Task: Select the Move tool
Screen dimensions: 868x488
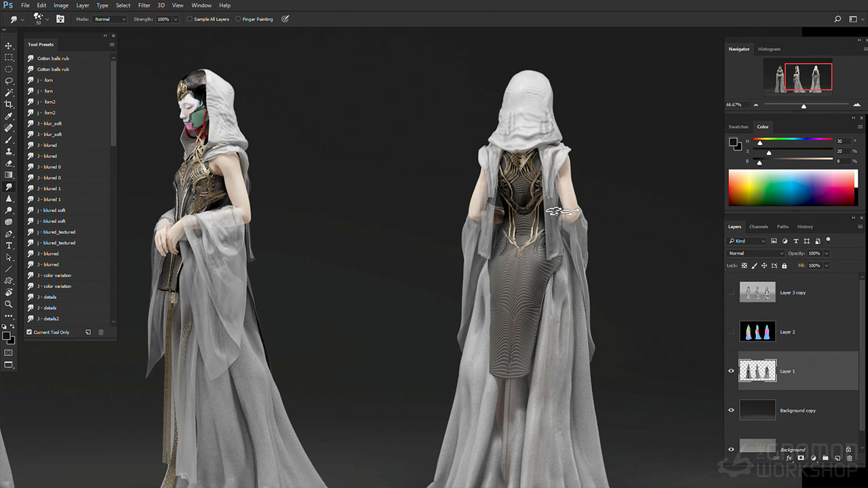Action: point(9,46)
